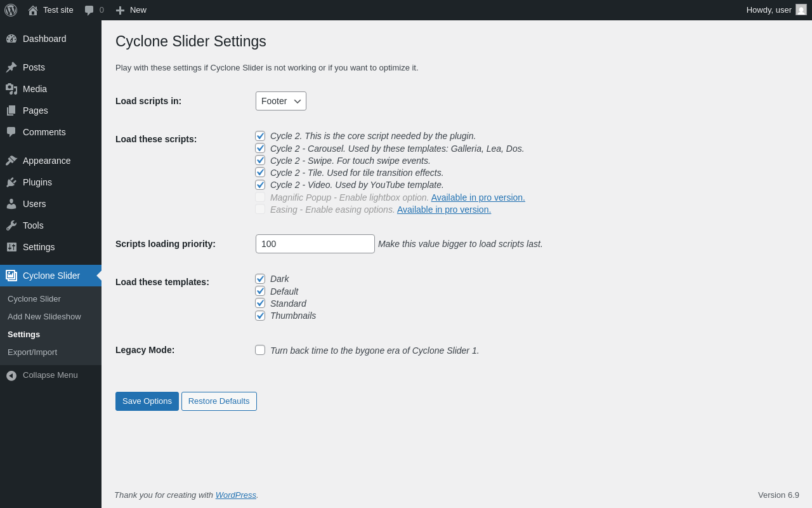Open Export/Import submenu item
The image size is (812, 508).
point(32,352)
